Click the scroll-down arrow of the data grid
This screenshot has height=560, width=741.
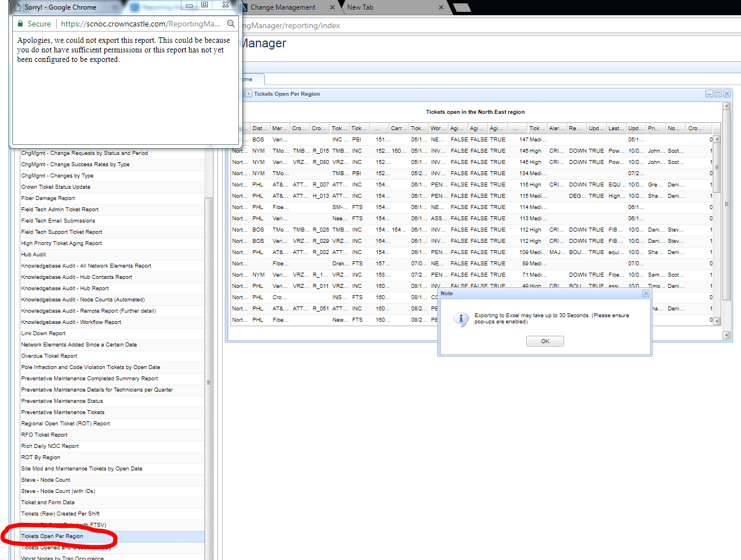click(x=717, y=321)
